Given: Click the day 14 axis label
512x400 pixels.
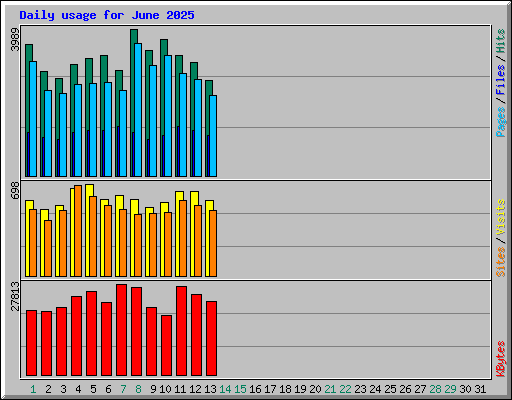Looking at the screenshot, I should pos(225,389).
